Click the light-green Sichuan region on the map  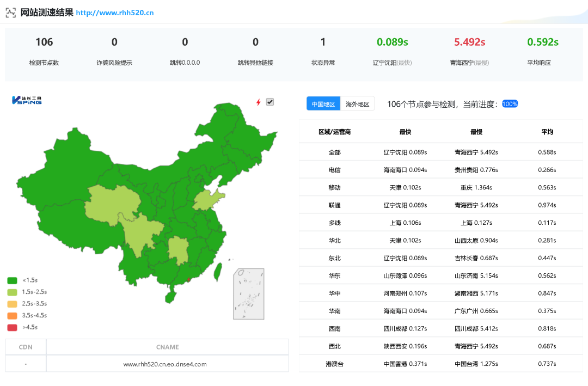[139, 229]
